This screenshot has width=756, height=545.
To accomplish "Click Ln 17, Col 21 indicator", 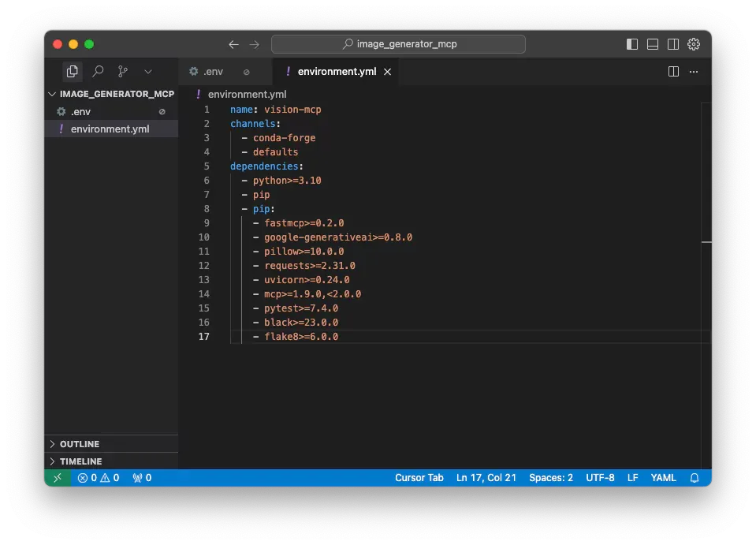I will point(486,477).
